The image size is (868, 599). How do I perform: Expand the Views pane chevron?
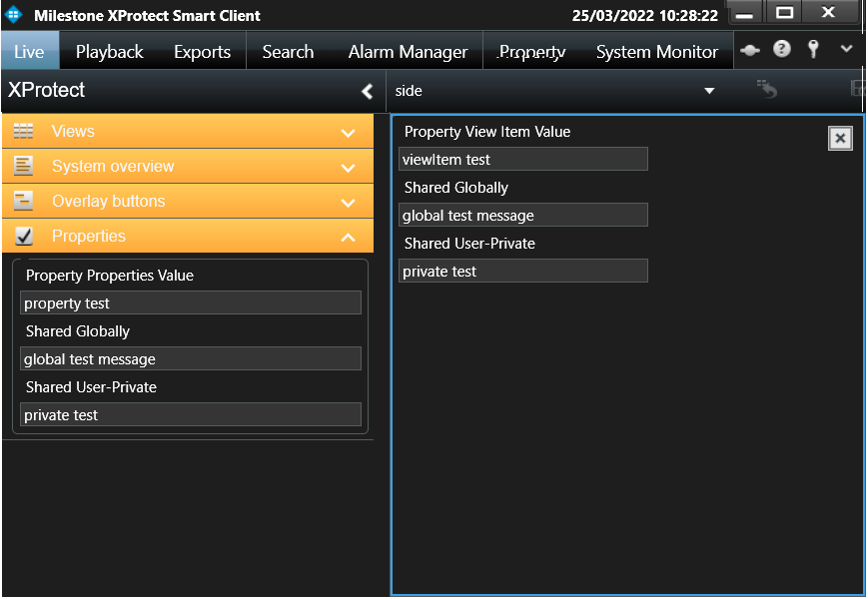click(x=349, y=133)
